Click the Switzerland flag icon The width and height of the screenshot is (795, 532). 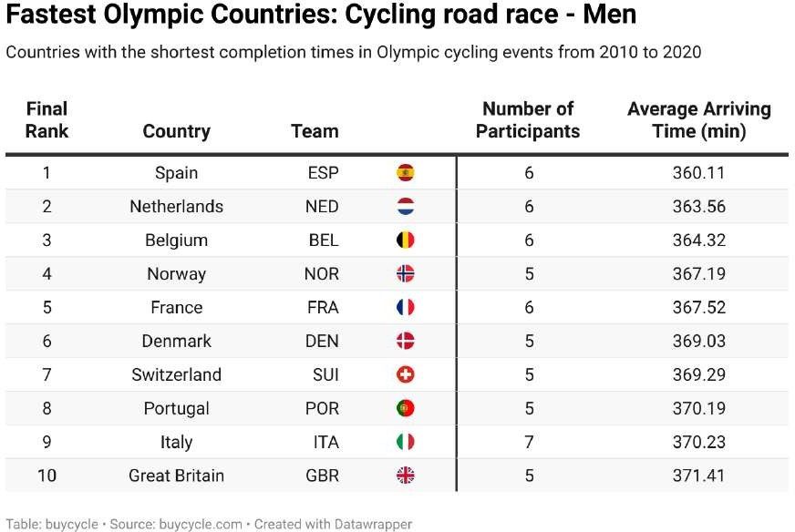pyautogui.click(x=406, y=374)
